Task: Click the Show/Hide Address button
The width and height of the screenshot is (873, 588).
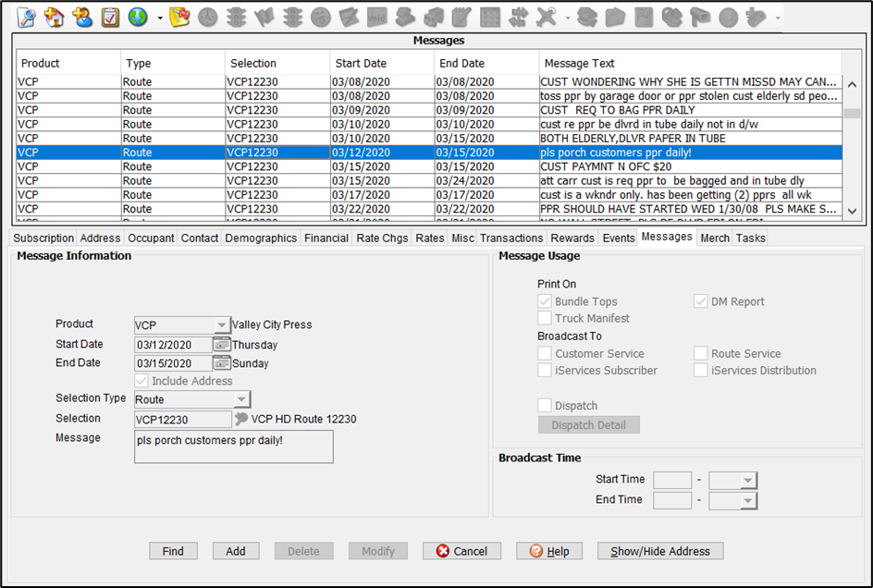Action: pos(660,551)
